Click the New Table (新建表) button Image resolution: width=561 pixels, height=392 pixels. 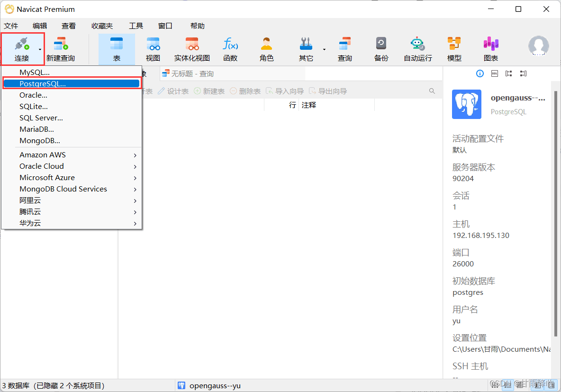209,91
